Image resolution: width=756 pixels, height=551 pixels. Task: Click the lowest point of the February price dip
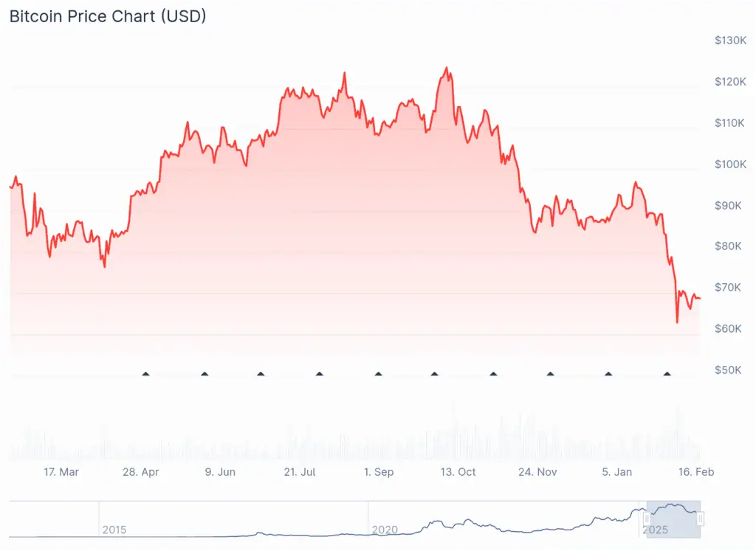tap(677, 322)
